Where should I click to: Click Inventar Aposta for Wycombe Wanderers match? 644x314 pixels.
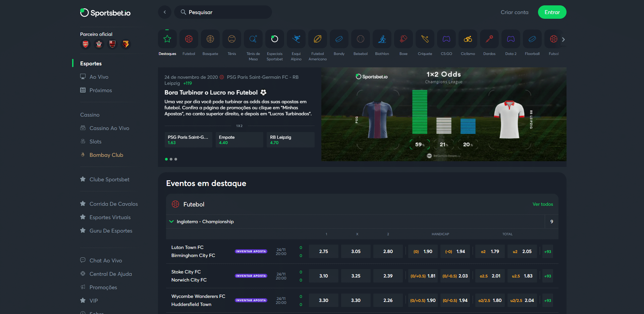251,300
